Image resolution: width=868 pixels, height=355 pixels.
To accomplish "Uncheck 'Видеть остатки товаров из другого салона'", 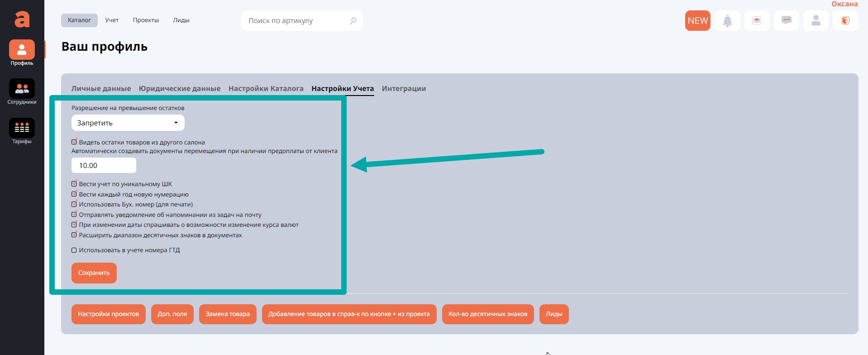I will tap(74, 142).
